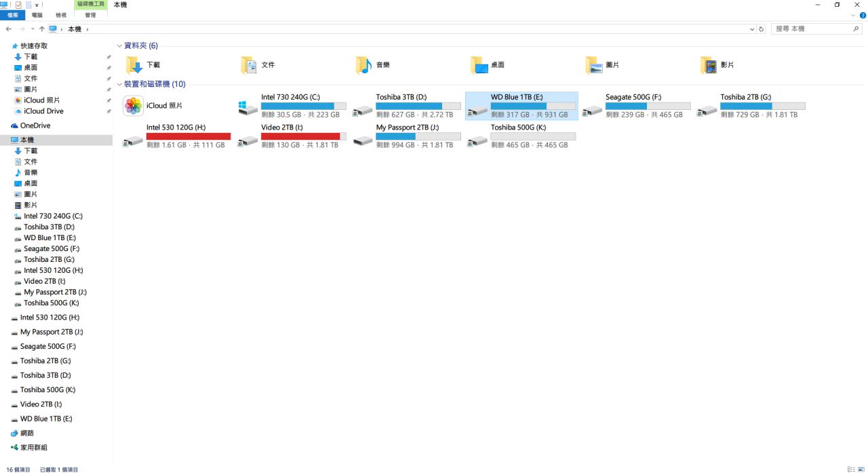This screenshot has width=868, height=475.
Task: Click the help question mark icon
Action: 863,15
